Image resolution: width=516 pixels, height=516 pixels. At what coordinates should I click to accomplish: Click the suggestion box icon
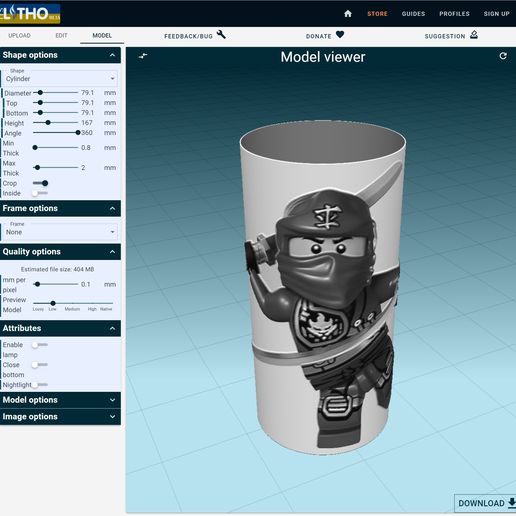tap(474, 34)
